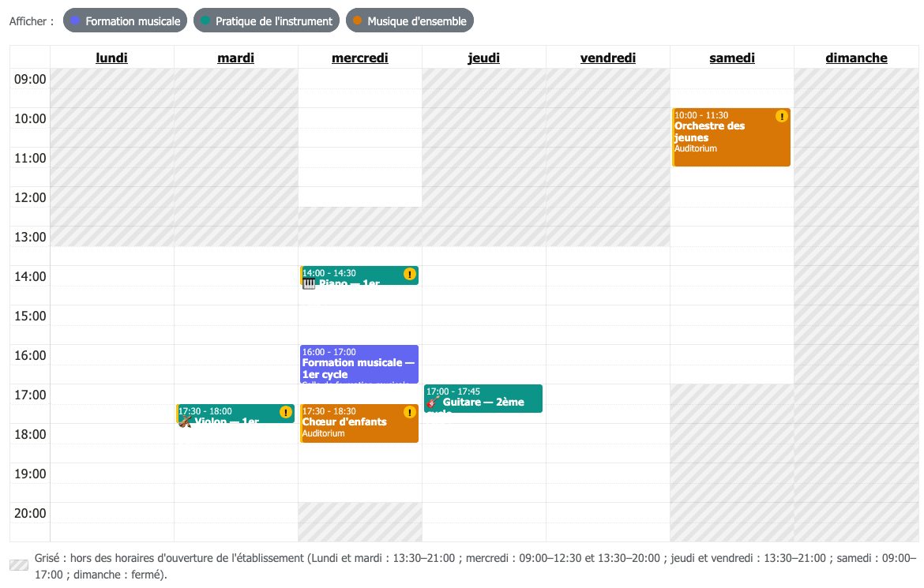This screenshot has width=924, height=588.
Task: Click warning icon on Chœur d'enfants
Action: tap(410, 413)
